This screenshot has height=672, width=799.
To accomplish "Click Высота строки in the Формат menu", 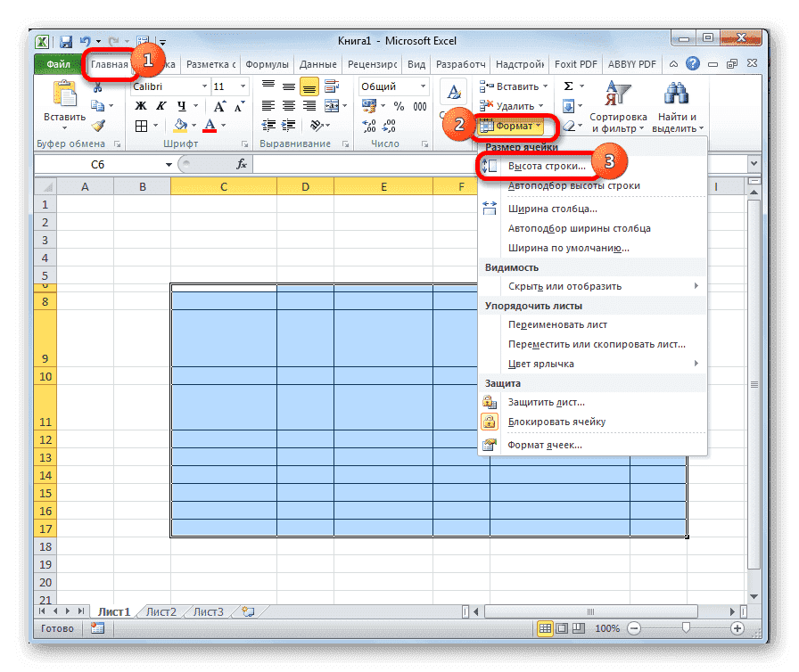I will [x=548, y=166].
